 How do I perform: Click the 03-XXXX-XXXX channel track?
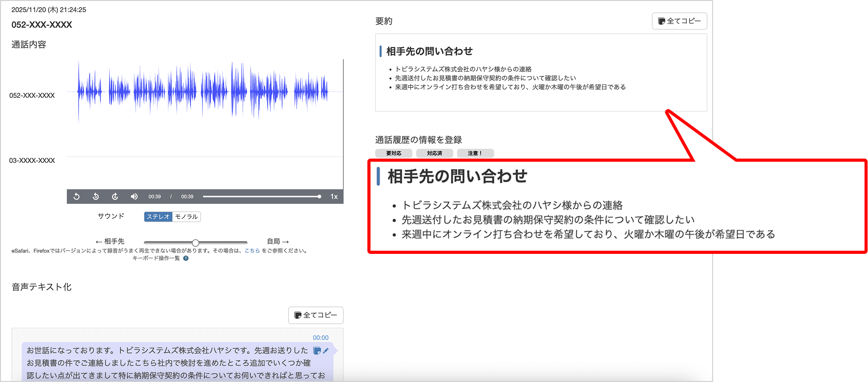click(x=204, y=157)
